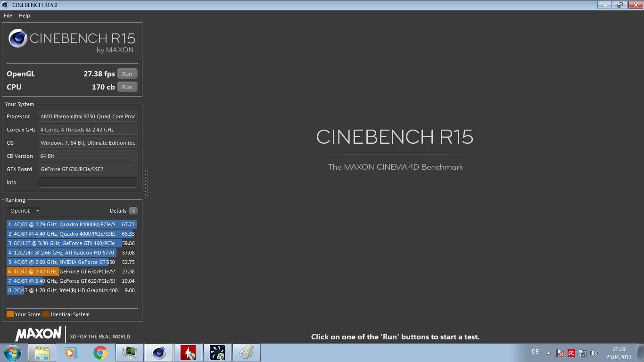
Task: Select ranking row 8 Intel HD Graphics 4000
Action: tap(72, 290)
